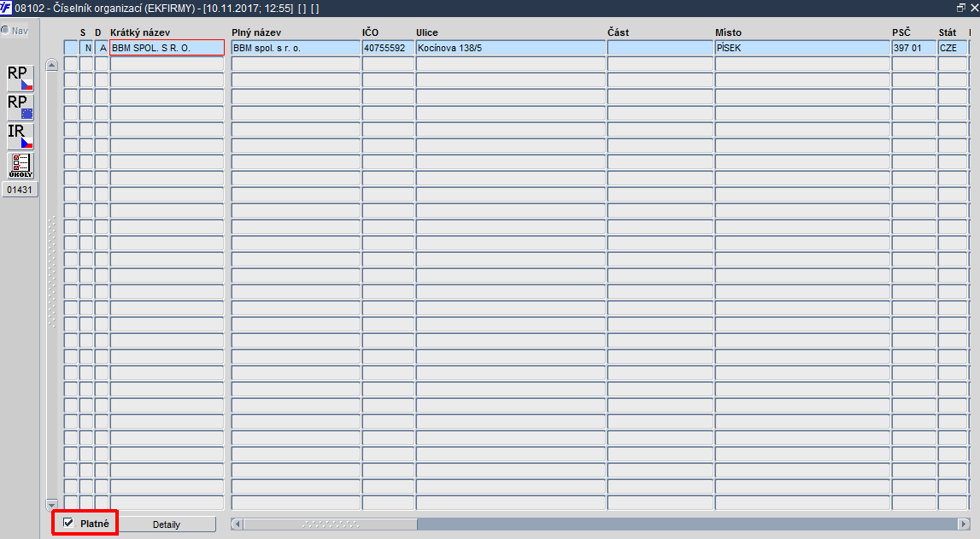Select the Stát cell CZE

coord(953,48)
